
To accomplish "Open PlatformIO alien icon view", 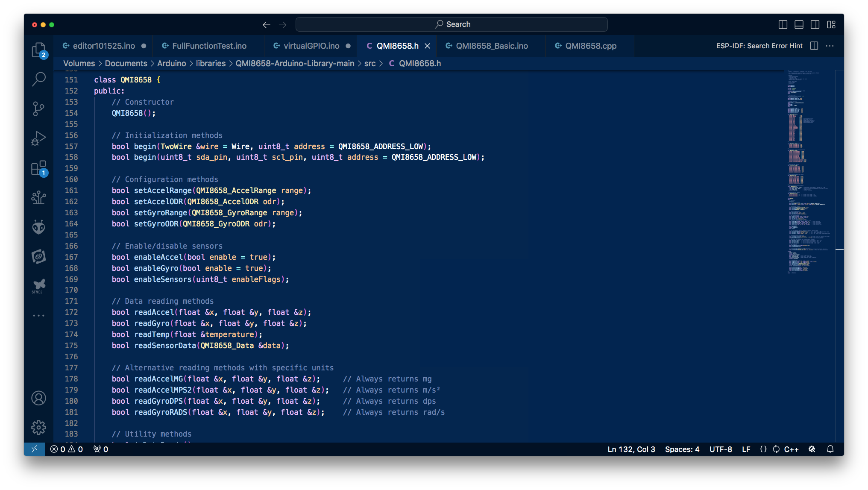I will [38, 227].
